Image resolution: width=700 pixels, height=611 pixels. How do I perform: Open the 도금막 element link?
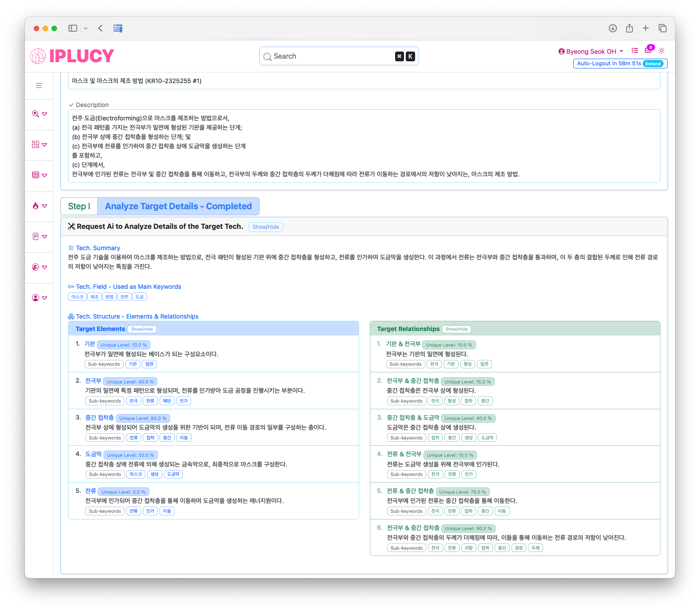[93, 454]
